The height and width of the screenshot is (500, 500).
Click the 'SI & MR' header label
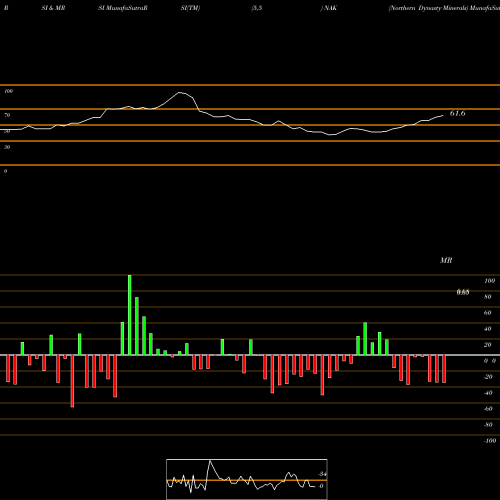53,8
